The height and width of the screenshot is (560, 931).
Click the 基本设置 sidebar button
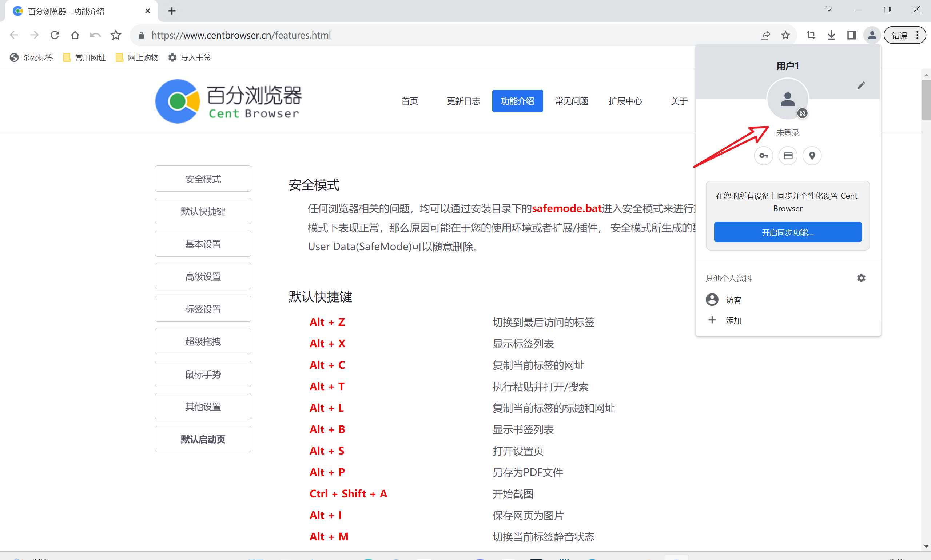pos(203,244)
